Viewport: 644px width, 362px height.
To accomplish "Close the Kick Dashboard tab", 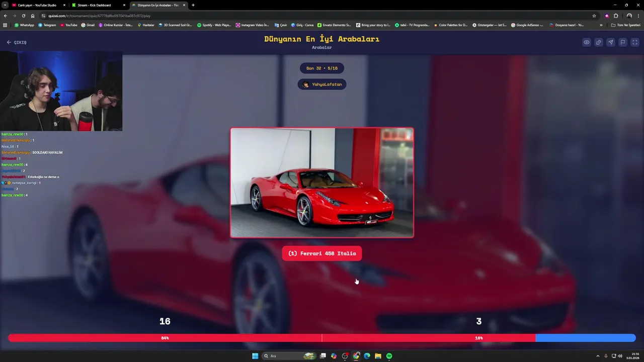I will [124, 5].
